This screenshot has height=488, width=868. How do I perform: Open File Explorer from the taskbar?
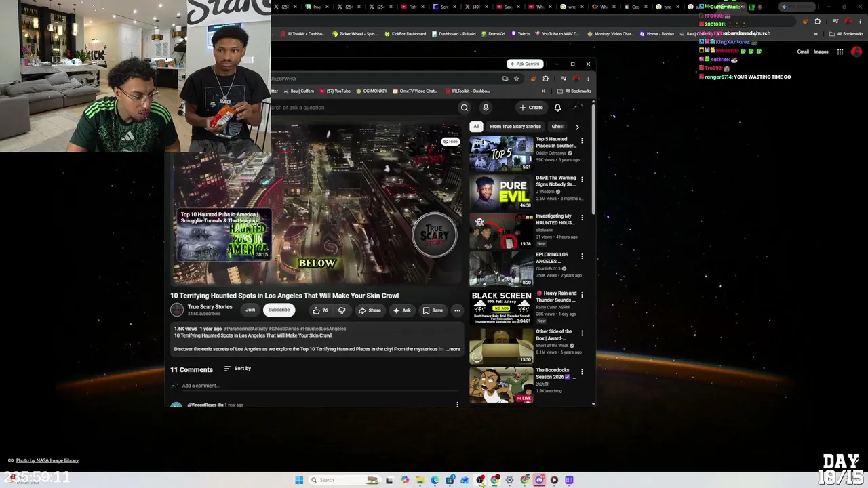click(420, 480)
